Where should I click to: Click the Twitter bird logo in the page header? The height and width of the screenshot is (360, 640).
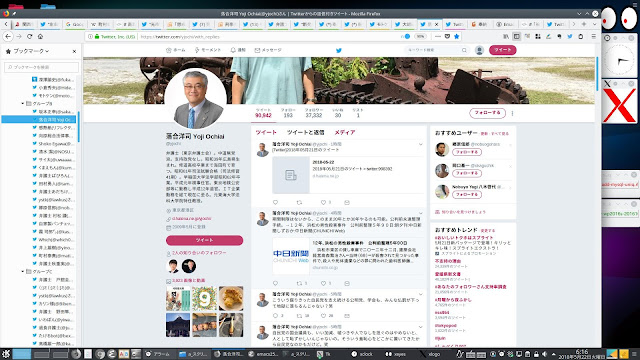click(338, 50)
